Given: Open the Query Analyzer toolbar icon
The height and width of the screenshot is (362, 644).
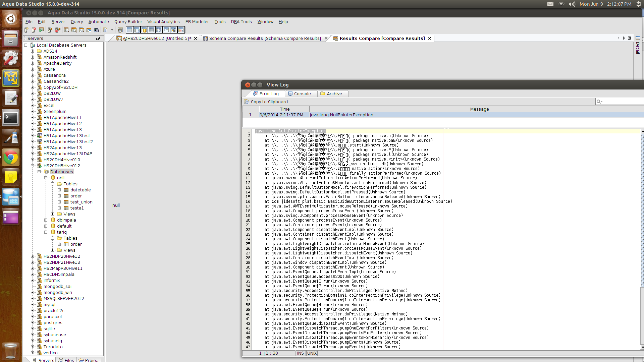Looking at the screenshot, I should 66,30.
